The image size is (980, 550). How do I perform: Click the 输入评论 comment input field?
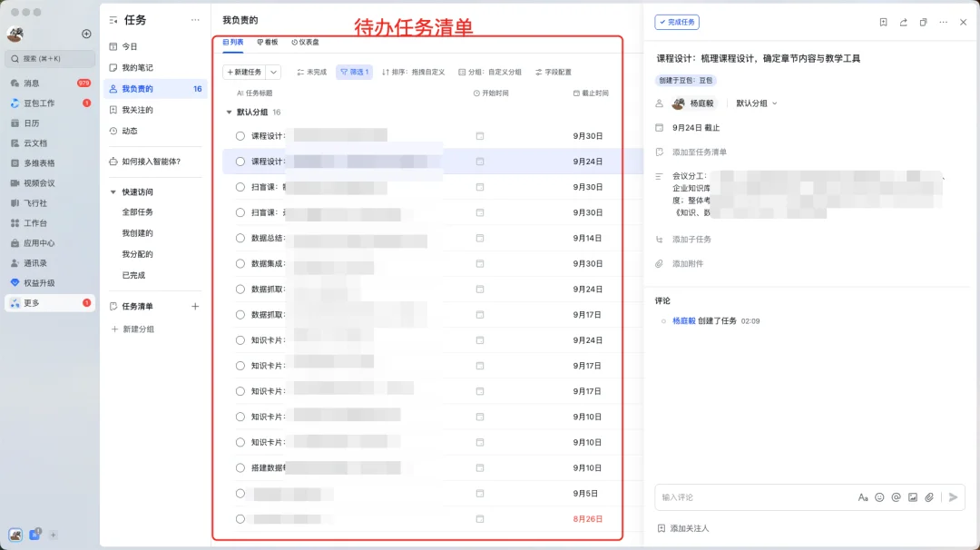pyautogui.click(x=755, y=497)
